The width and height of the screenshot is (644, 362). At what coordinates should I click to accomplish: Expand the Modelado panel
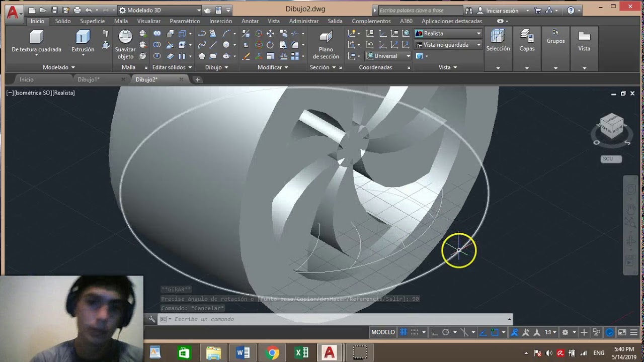tap(59, 67)
